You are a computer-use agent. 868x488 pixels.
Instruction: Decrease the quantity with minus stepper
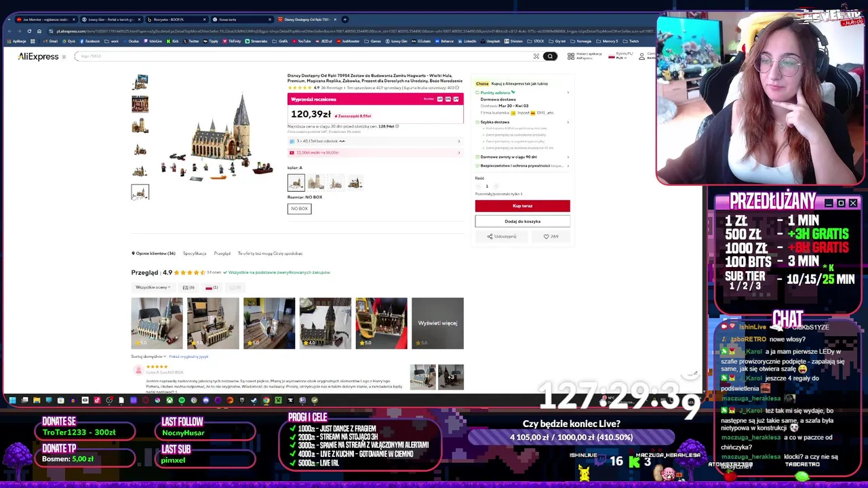(x=478, y=186)
